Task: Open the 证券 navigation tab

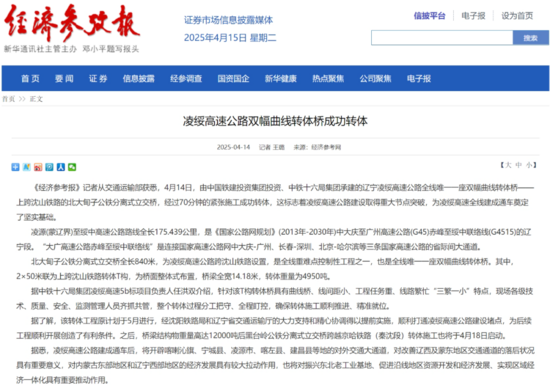Action: pyautogui.click(x=98, y=79)
